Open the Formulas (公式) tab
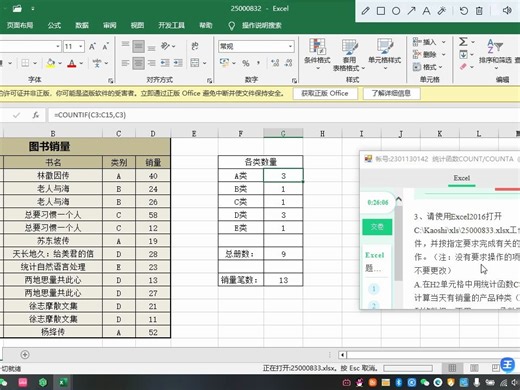 (x=54, y=25)
